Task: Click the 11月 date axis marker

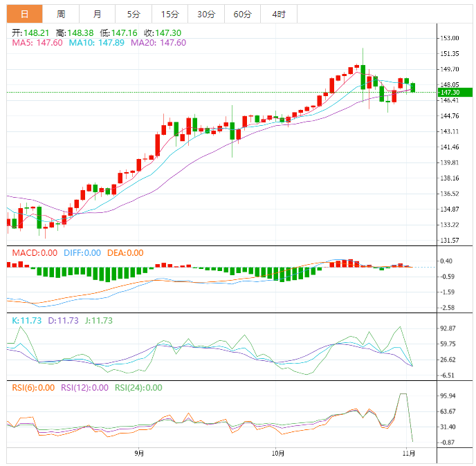Action: (x=408, y=454)
